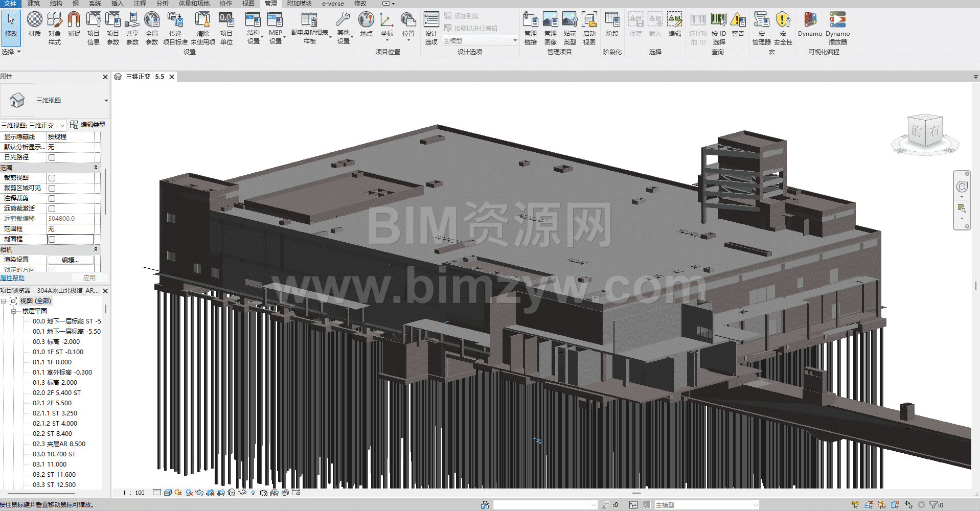Open the 建筑 ribbon tab

(33, 4)
